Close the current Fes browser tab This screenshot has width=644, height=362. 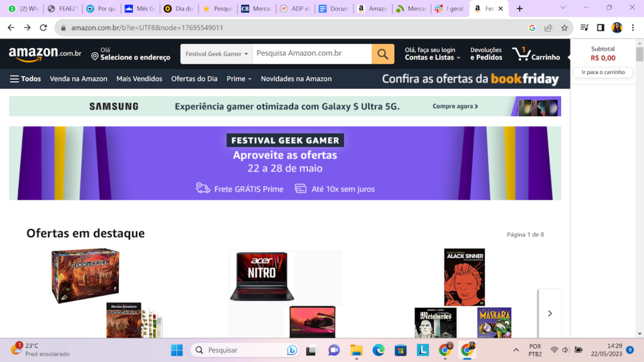pos(501,9)
